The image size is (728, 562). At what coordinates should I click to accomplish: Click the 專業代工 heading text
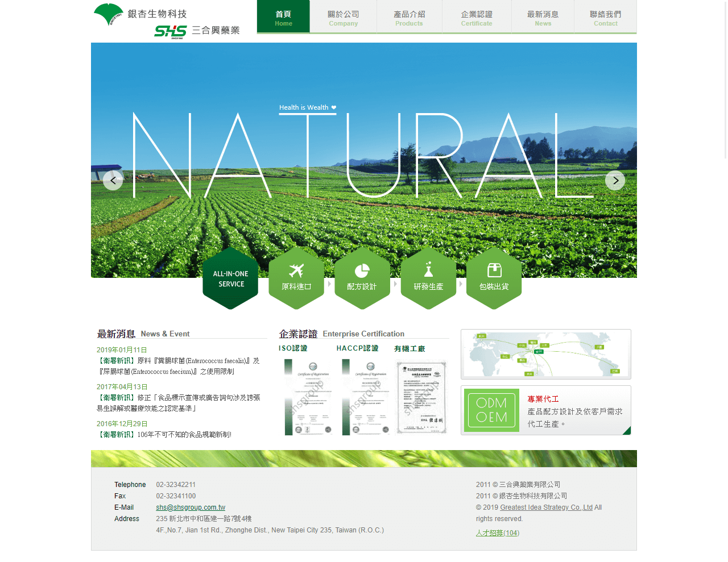[x=543, y=399]
